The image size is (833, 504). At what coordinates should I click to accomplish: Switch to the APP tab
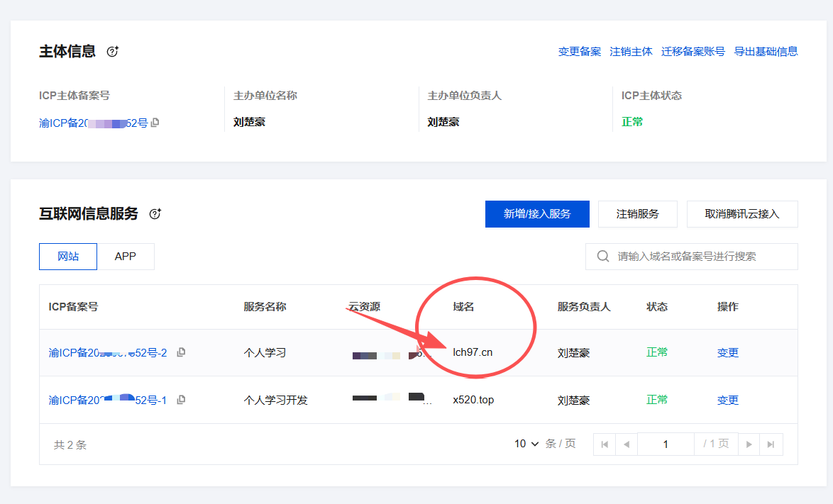126,257
